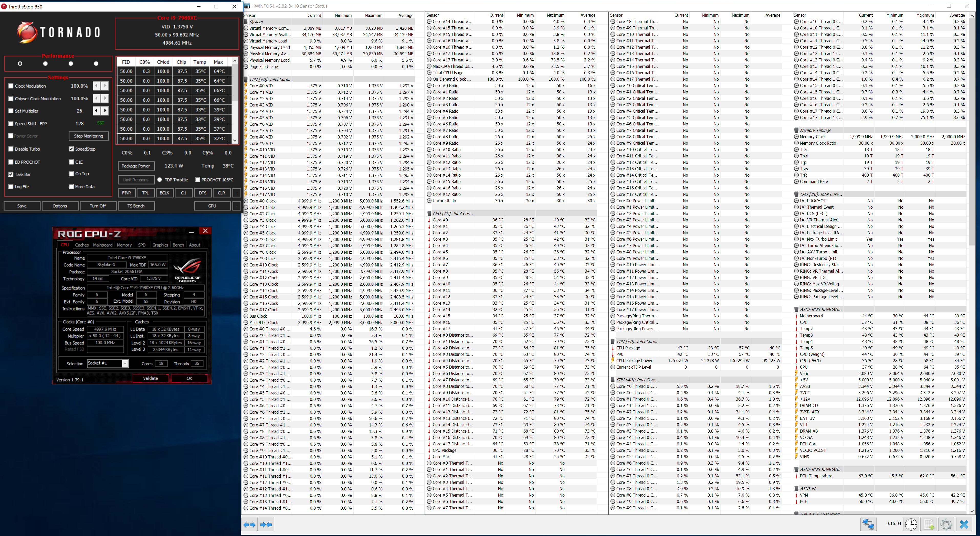This screenshot has height=536, width=980.
Task: Click the Validate button in CPU-Z
Action: pyautogui.click(x=150, y=378)
